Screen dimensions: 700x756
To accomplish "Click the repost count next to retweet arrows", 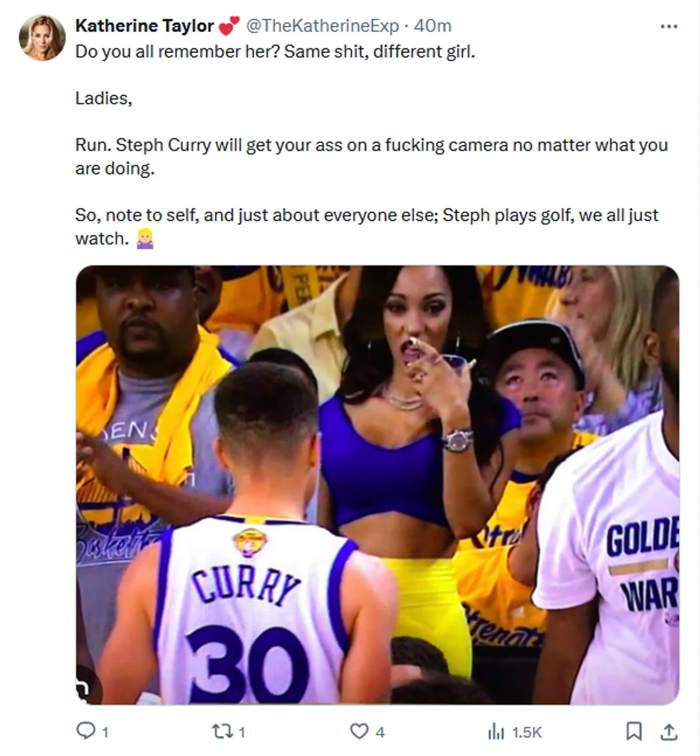I will [x=242, y=733].
